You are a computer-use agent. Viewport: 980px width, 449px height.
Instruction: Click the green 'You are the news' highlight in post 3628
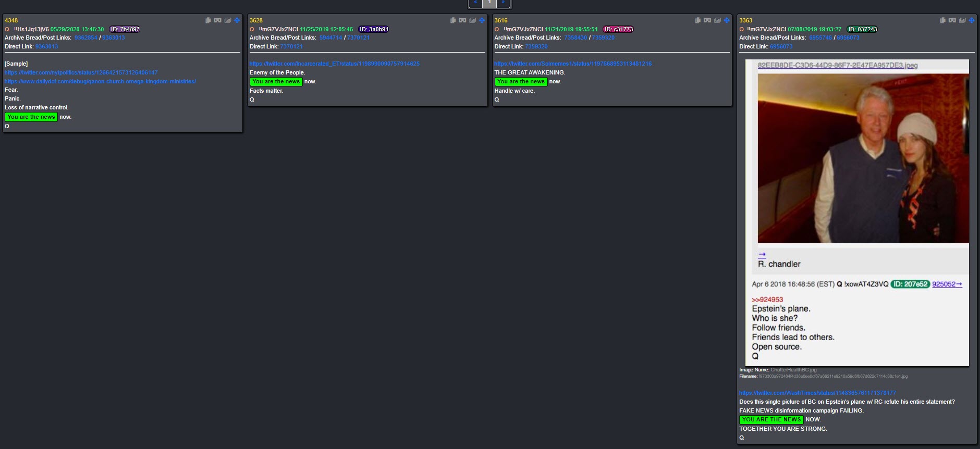pos(276,81)
